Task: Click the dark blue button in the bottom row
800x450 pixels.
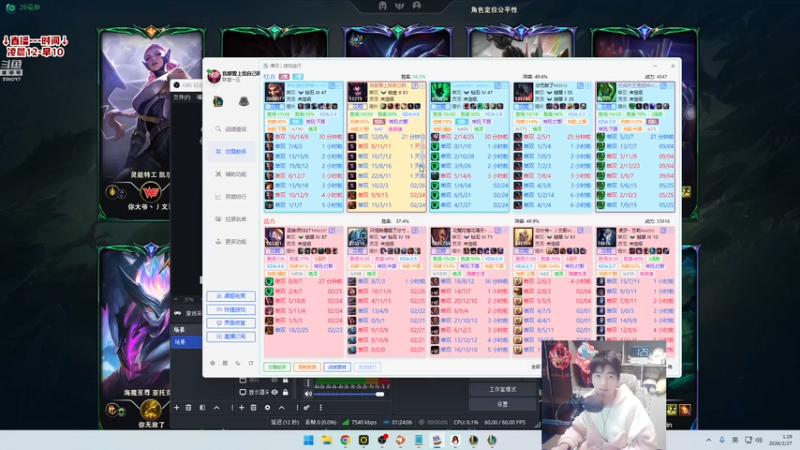Action: click(x=337, y=367)
